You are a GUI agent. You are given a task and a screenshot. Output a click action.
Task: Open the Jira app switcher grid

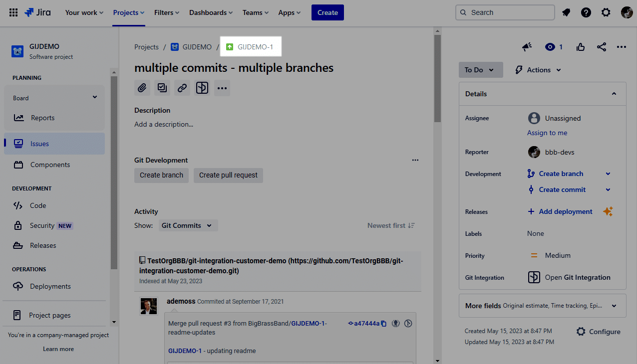(13, 12)
